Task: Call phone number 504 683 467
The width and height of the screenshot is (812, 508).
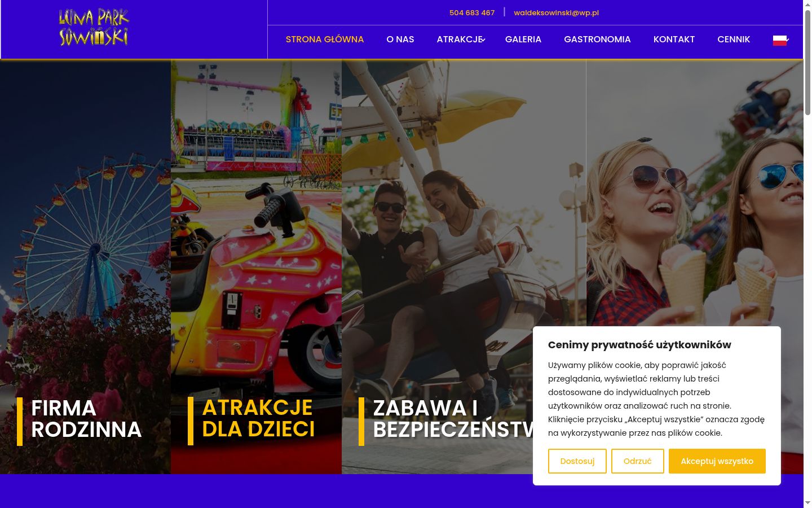Action: click(x=472, y=12)
